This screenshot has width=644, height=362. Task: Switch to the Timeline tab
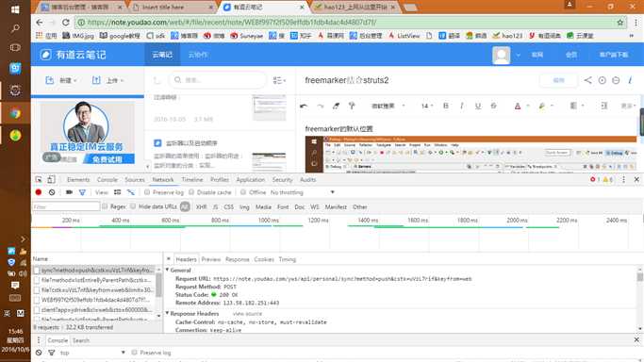(x=192, y=180)
